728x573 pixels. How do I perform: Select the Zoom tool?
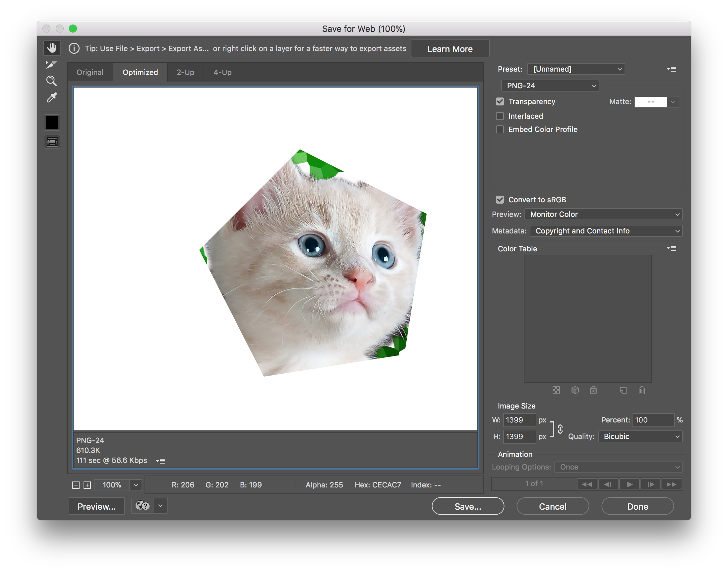52,81
